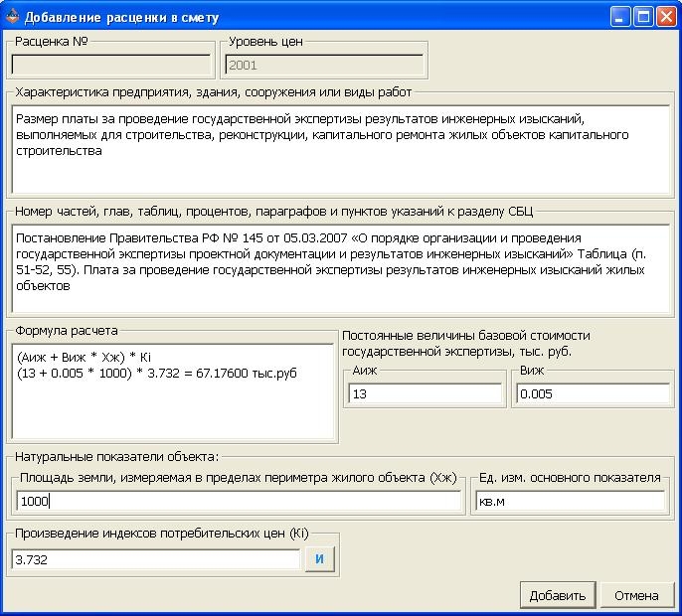
Task: Open the price index selector button «И»
Action: [x=319, y=559]
